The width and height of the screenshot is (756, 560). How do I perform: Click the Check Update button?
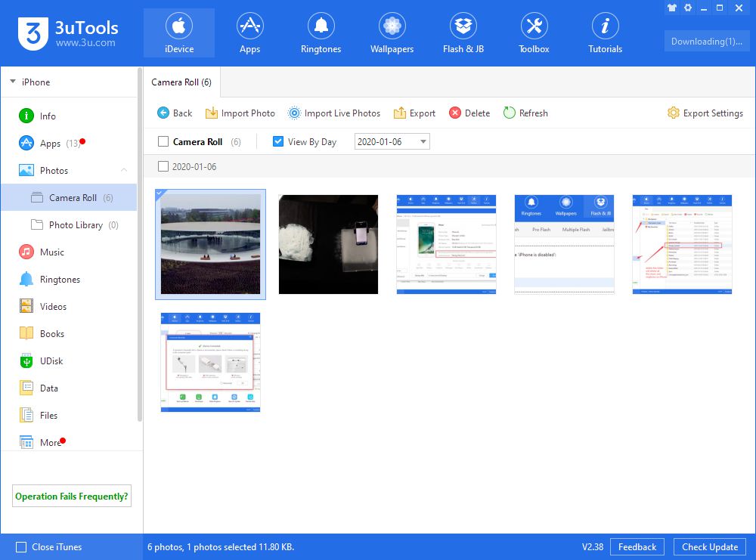pos(710,547)
